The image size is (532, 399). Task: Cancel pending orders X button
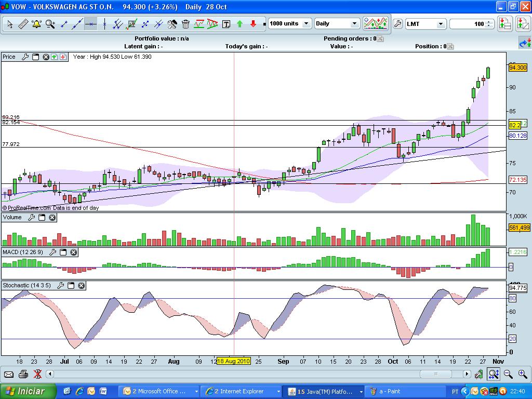click(380, 38)
